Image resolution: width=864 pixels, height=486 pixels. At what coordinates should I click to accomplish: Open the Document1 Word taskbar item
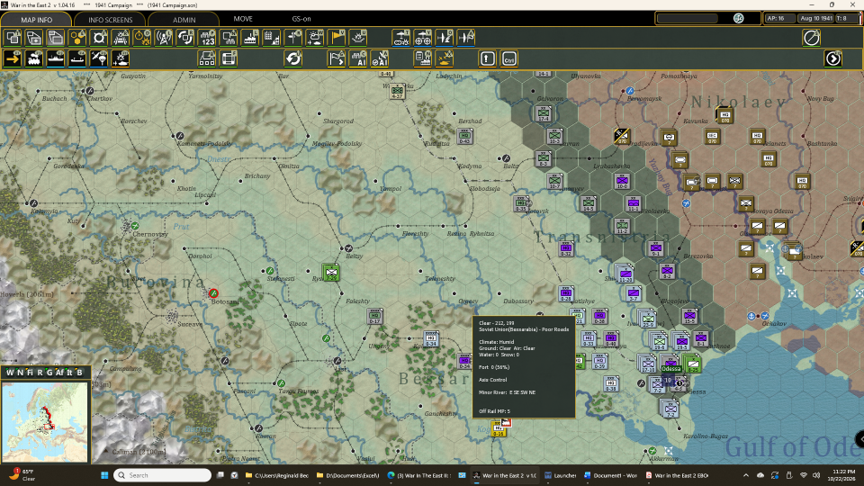[610, 475]
